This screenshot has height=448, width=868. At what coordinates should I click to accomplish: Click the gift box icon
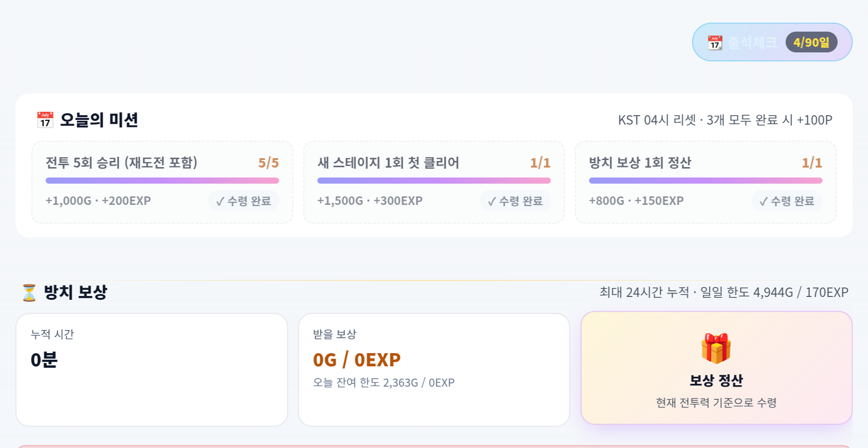[x=716, y=348]
